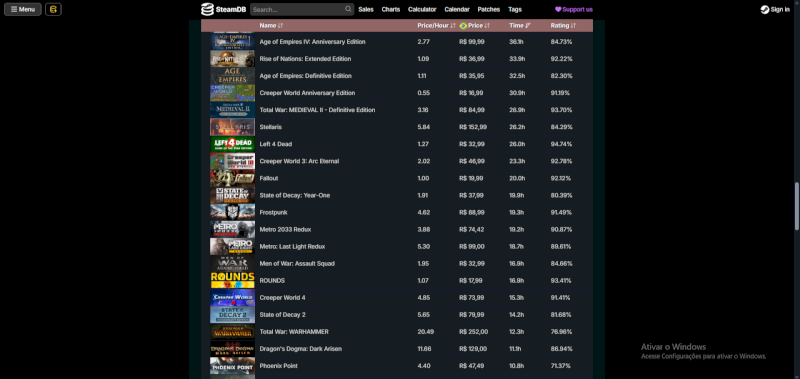The width and height of the screenshot is (800, 379).
Task: Open the Creeper World 4 thumbnail
Action: (233, 298)
